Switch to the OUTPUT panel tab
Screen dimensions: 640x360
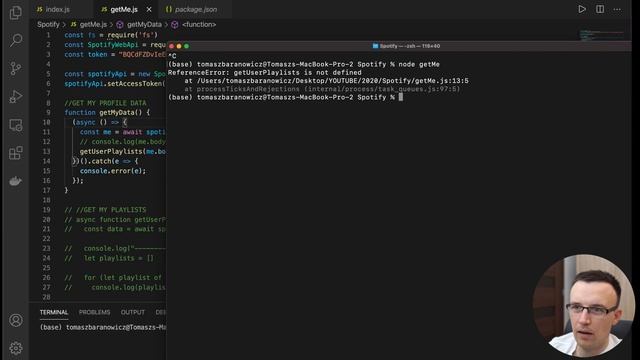pyautogui.click(x=133, y=312)
